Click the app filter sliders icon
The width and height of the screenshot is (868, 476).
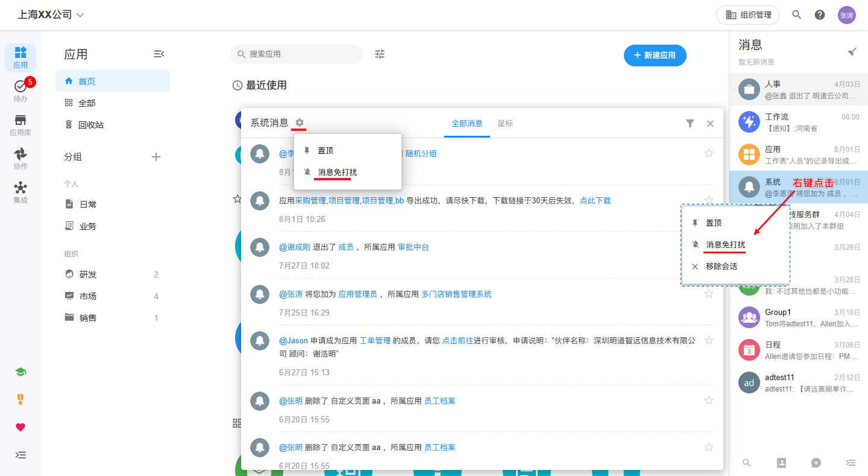click(x=380, y=54)
